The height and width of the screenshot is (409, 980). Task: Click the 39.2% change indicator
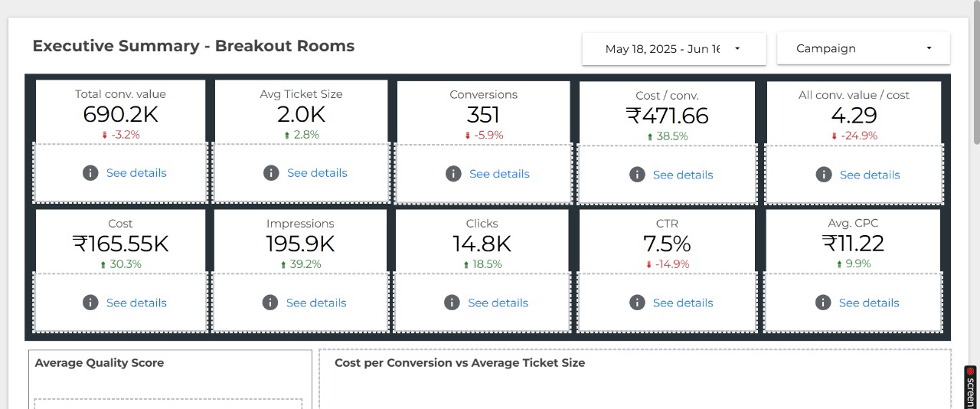[300, 264]
